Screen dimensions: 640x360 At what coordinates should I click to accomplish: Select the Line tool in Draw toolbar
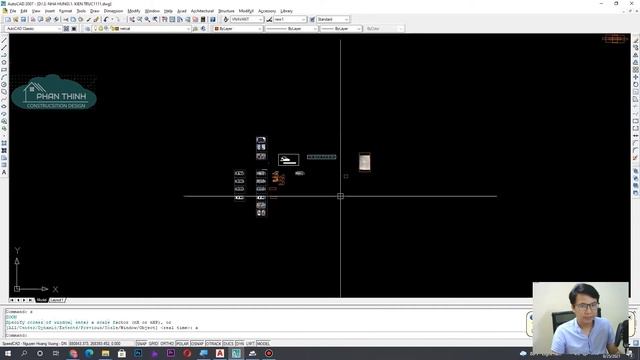tap(4, 40)
